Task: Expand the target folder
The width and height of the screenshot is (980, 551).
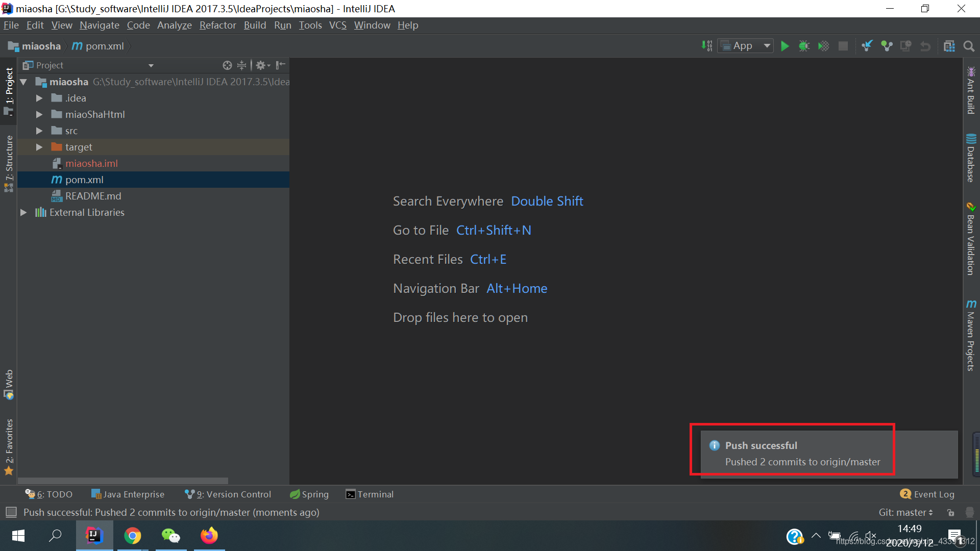Action: [39, 147]
